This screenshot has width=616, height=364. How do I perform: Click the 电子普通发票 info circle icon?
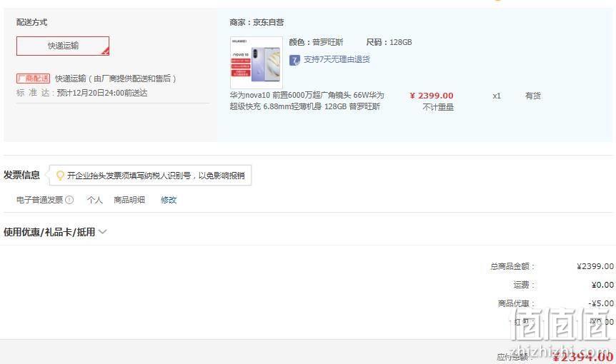point(69,200)
